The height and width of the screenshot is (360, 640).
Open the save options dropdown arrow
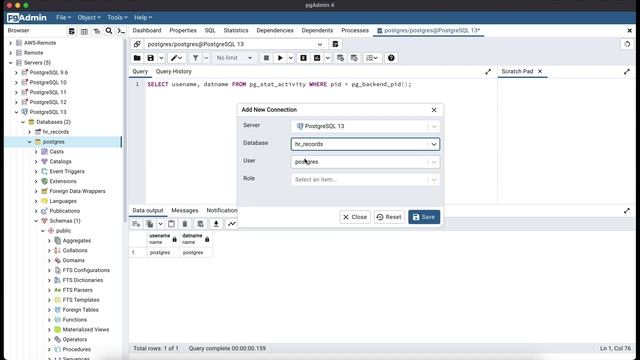pos(161,58)
